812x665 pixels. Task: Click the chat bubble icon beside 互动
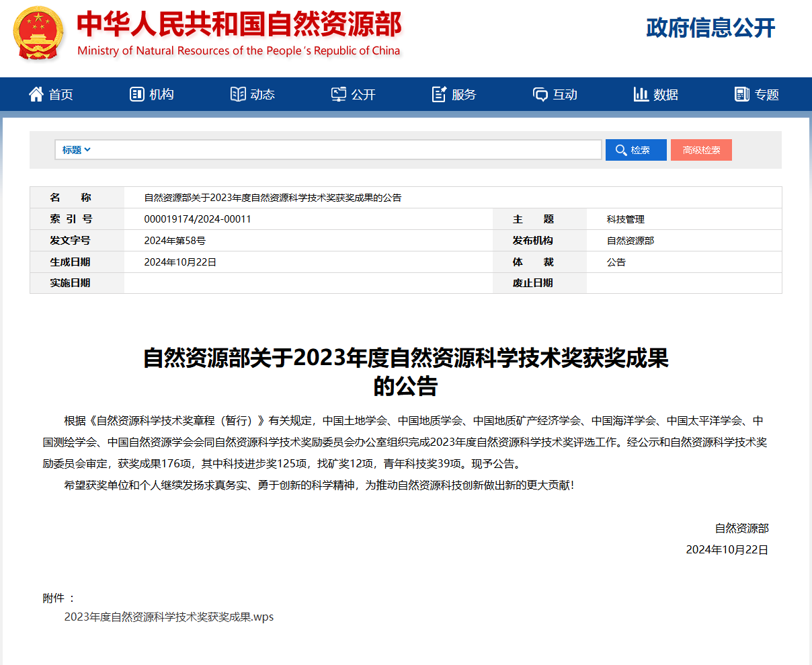(x=540, y=94)
